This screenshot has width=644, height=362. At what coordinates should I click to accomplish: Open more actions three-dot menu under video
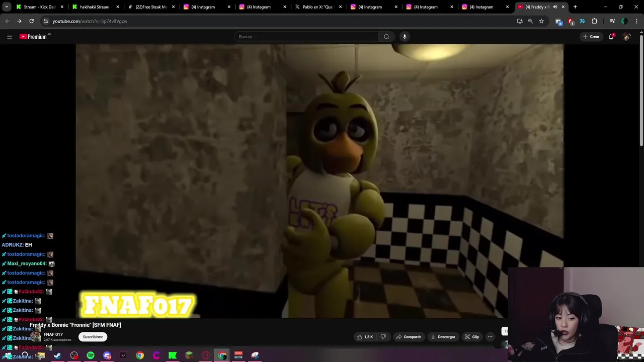click(490, 337)
